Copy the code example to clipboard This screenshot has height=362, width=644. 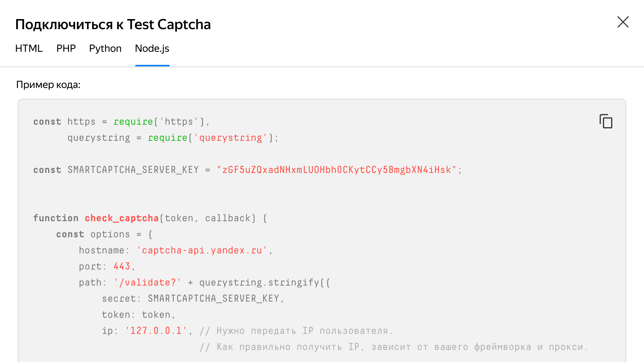click(606, 121)
